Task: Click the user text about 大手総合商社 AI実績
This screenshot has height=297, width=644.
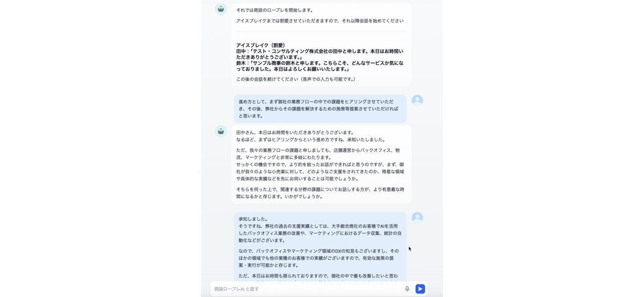Action: [320, 233]
